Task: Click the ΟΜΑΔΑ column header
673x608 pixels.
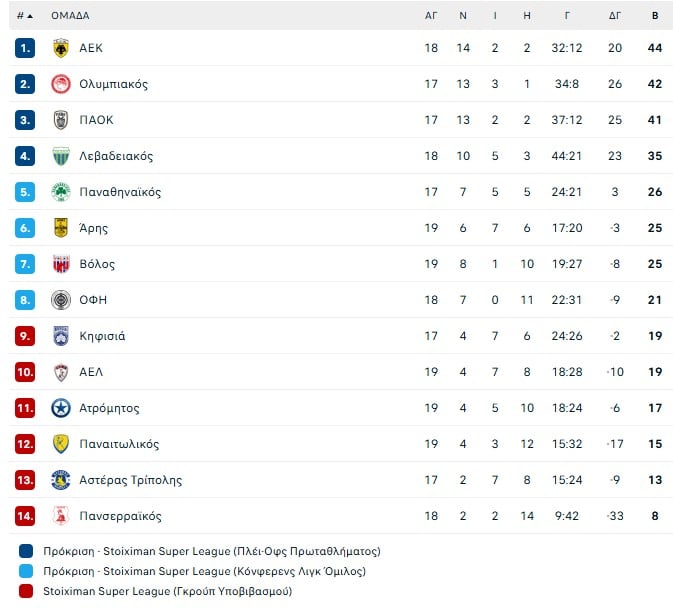Action: (x=70, y=16)
